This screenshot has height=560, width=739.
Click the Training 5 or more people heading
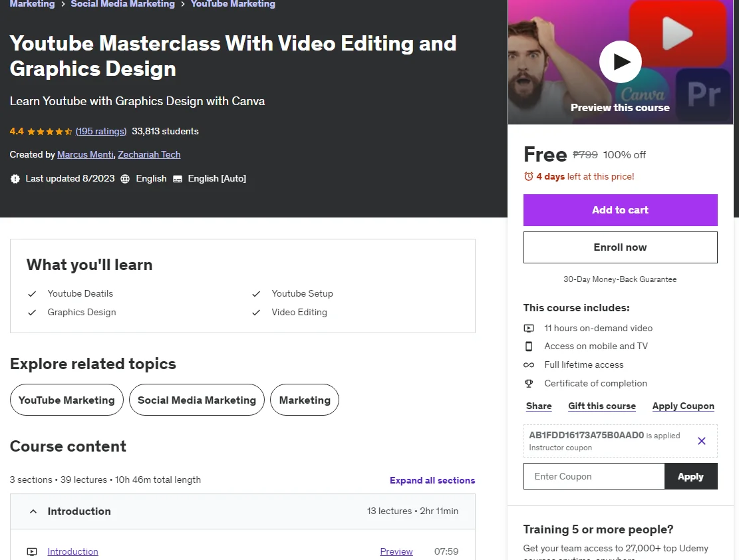coord(598,530)
